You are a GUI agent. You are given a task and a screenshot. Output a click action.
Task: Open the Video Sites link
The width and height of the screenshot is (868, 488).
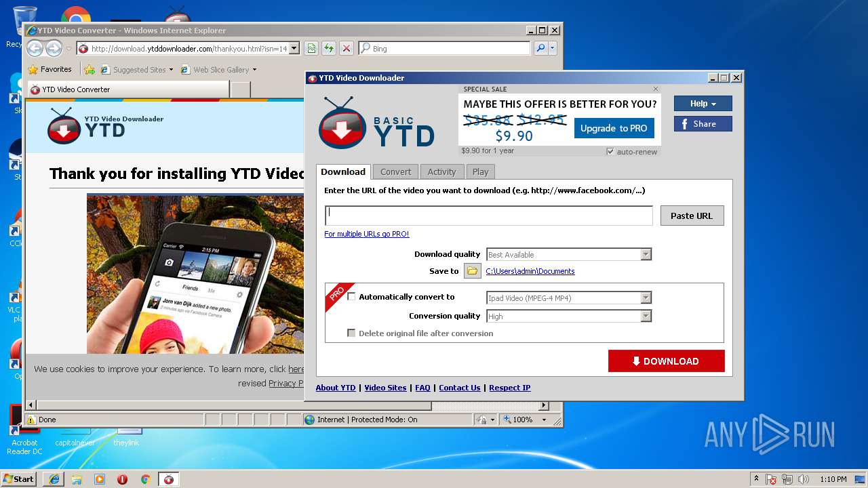click(x=385, y=388)
